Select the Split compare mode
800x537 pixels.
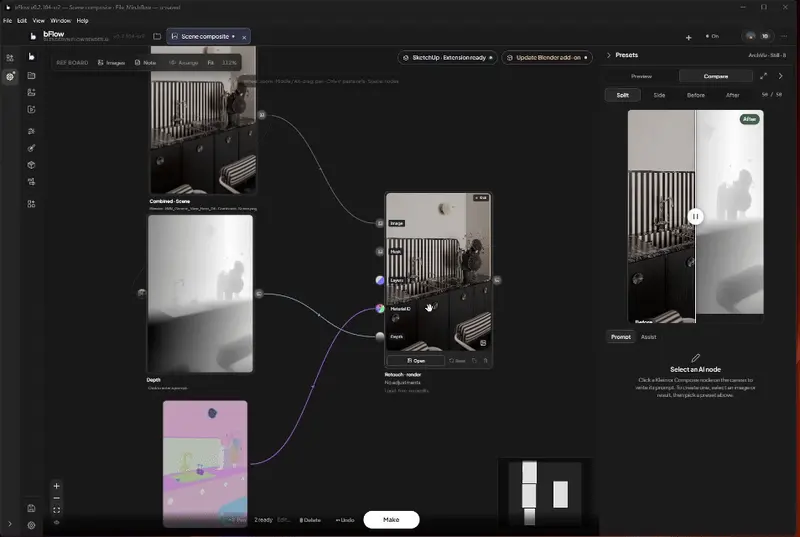622,95
